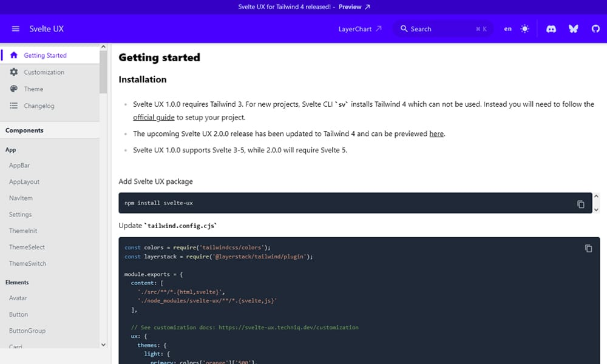Click the 'Add Svelte UX package' text
607x364 pixels.
(155, 181)
